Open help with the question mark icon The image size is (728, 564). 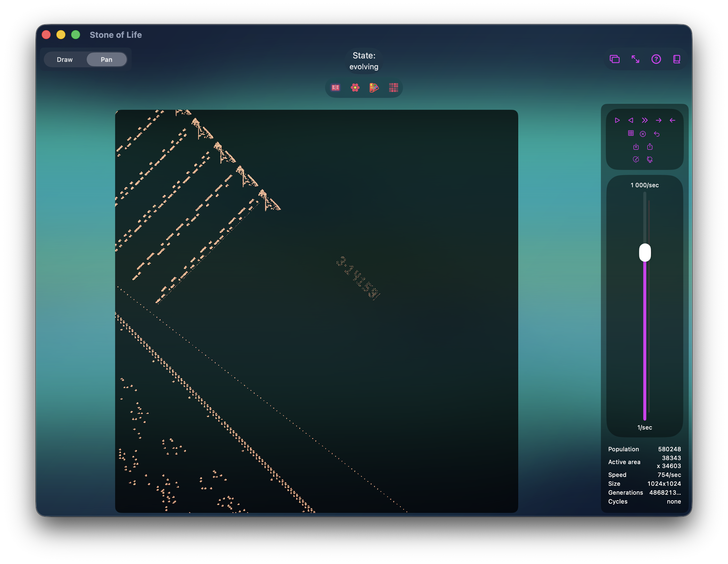pos(656,59)
